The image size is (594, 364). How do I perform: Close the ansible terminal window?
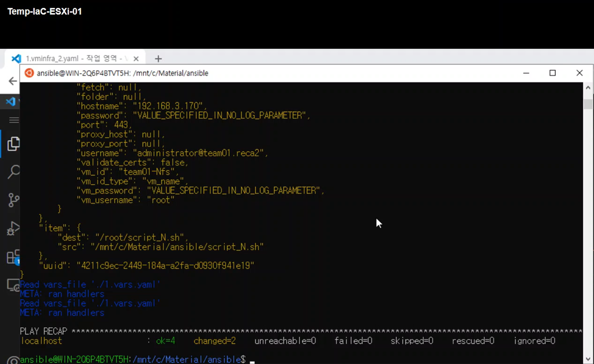click(580, 73)
